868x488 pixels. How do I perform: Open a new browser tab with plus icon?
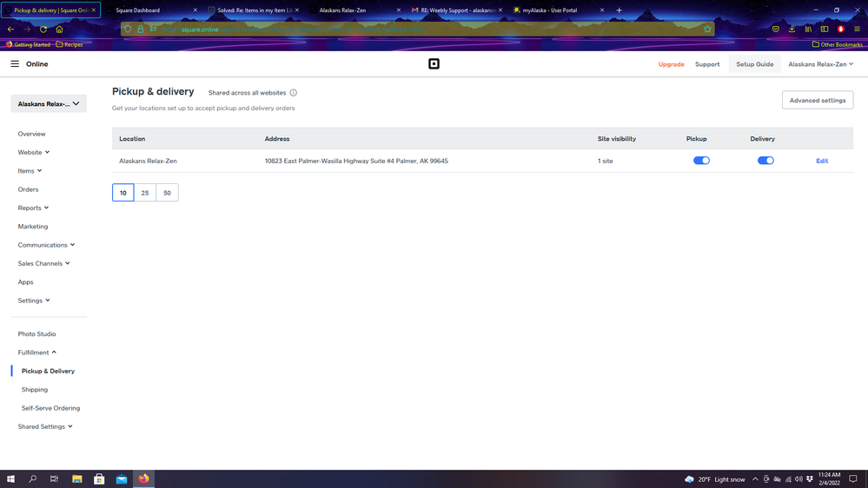(x=620, y=10)
